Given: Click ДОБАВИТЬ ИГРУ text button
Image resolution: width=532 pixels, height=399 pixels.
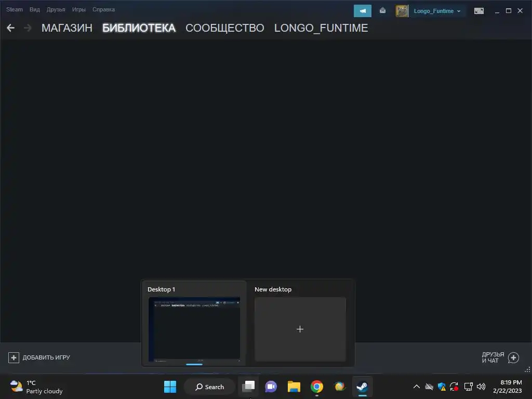Looking at the screenshot, I should pos(46,357).
